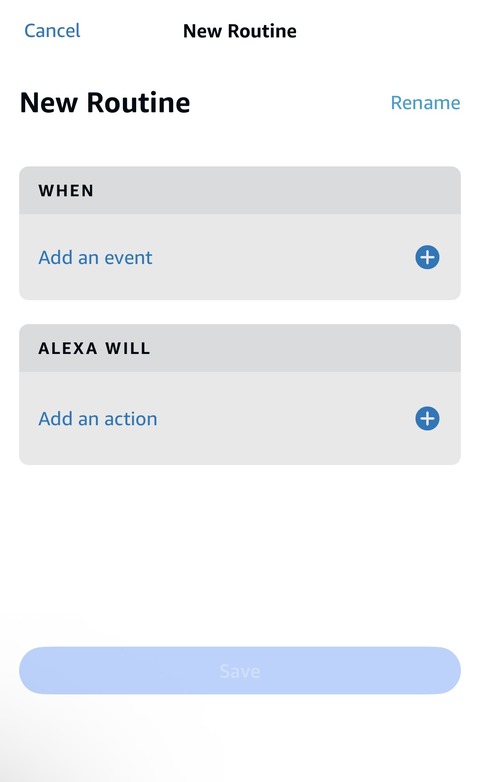480x782 pixels.
Task: Cancel creating the new routine
Action: pos(52,31)
